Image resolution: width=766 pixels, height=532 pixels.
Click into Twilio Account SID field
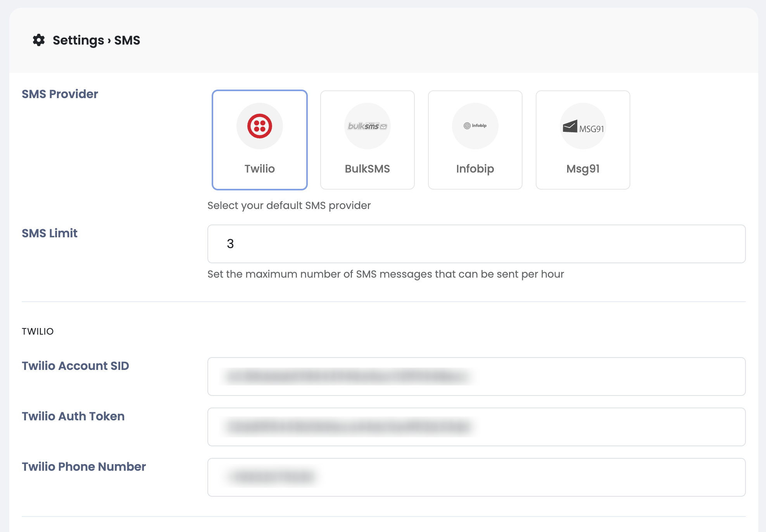click(476, 377)
